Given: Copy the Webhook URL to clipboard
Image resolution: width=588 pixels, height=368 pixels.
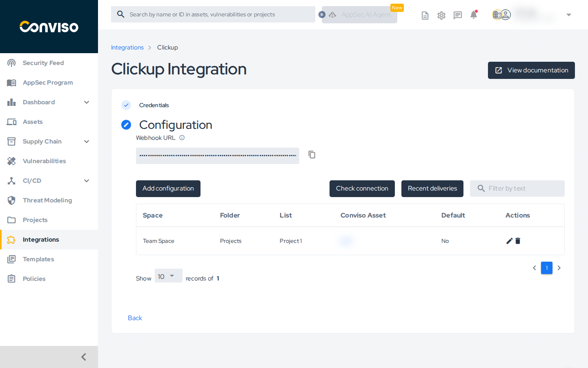Looking at the screenshot, I should [312, 155].
